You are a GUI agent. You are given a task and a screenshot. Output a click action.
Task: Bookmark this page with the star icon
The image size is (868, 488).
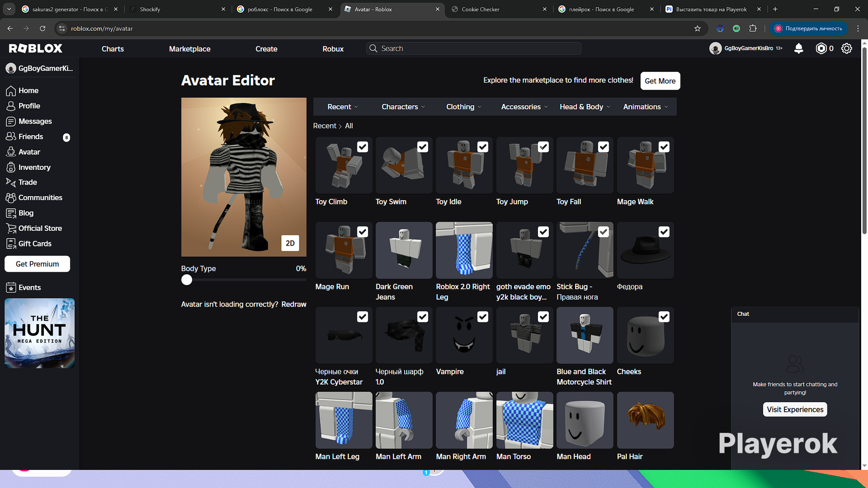698,28
